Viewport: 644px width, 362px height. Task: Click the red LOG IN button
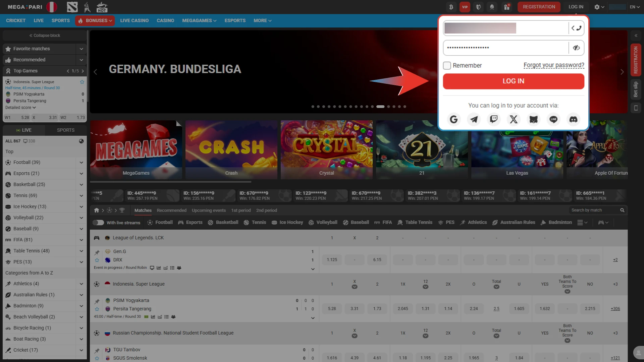coord(514,81)
